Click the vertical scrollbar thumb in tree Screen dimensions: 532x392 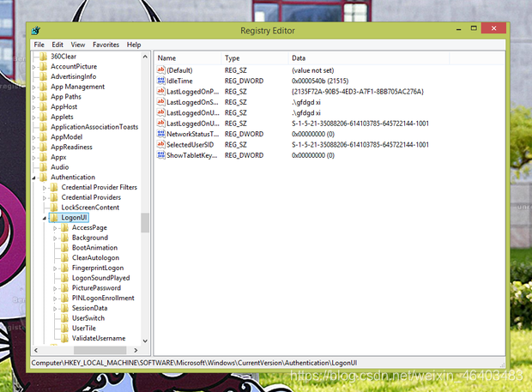(145, 223)
